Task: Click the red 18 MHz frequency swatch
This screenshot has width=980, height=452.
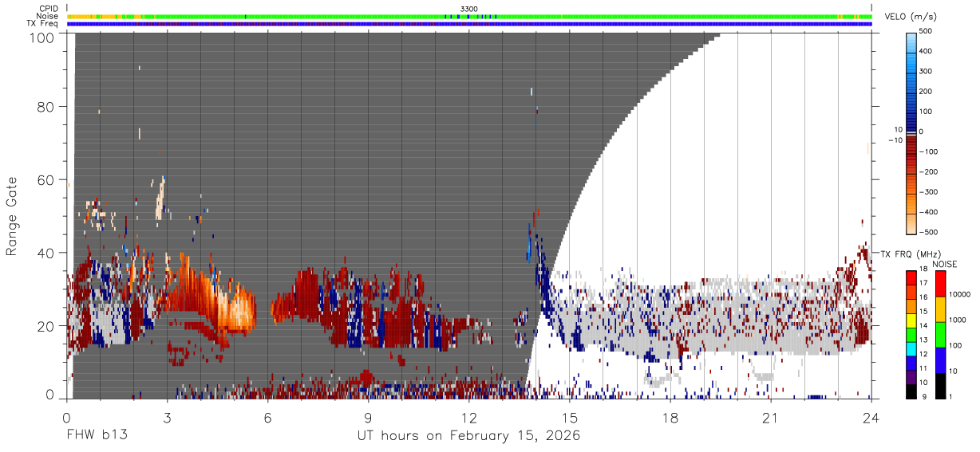Action: 911,277
